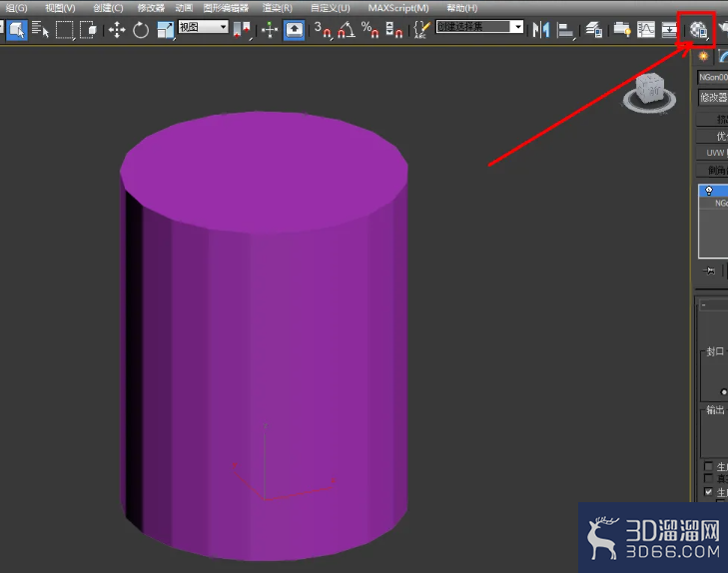728x573 pixels.
Task: Toggle the modifier lightbulb in stack
Action: (x=709, y=191)
